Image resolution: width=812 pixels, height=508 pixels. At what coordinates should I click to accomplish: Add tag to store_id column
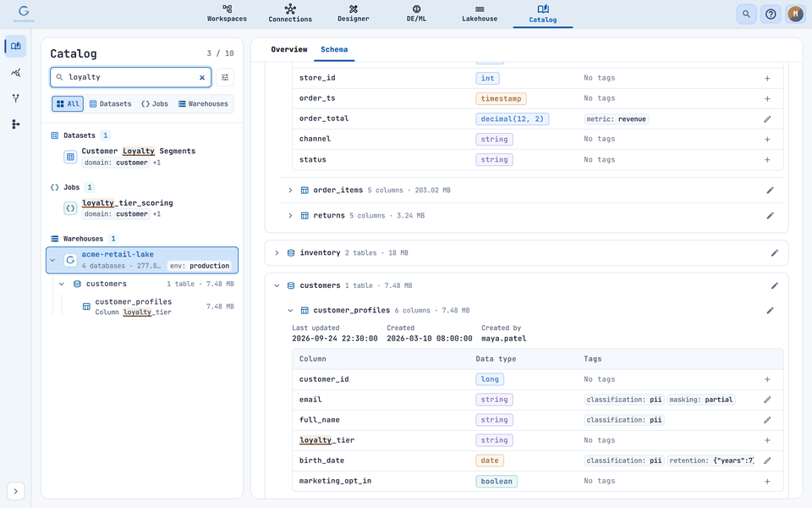tap(767, 78)
